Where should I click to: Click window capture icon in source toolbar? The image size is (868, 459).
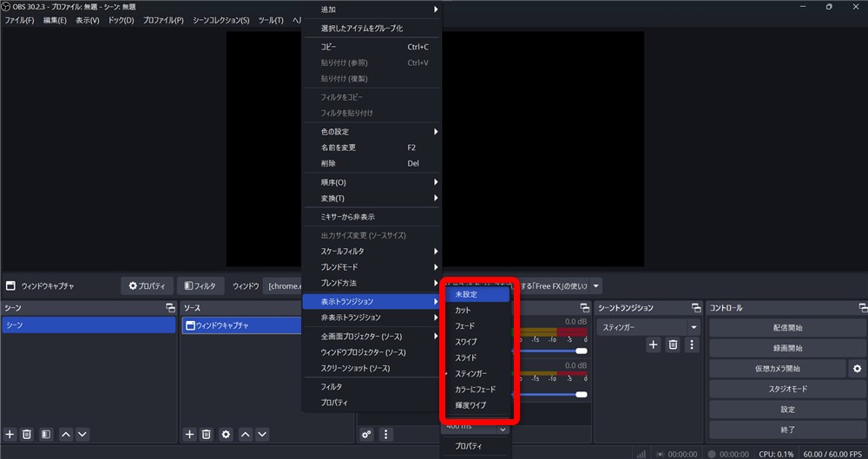10,286
